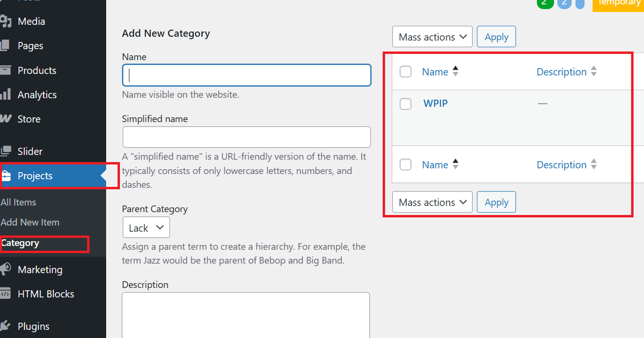Image resolution: width=644 pixels, height=338 pixels.
Task: Open the Media library icon
Action: [x=5, y=21]
